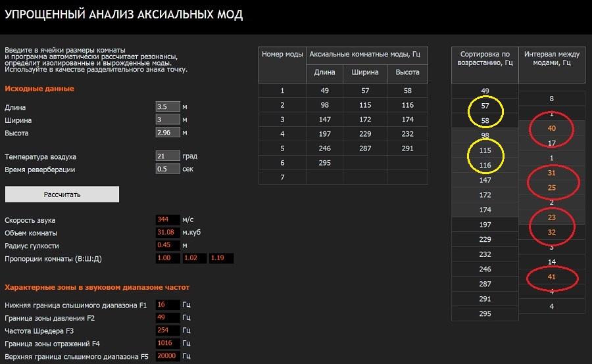Click the Скорость звука result field
This screenshot has height=364, width=592.
tap(168, 219)
